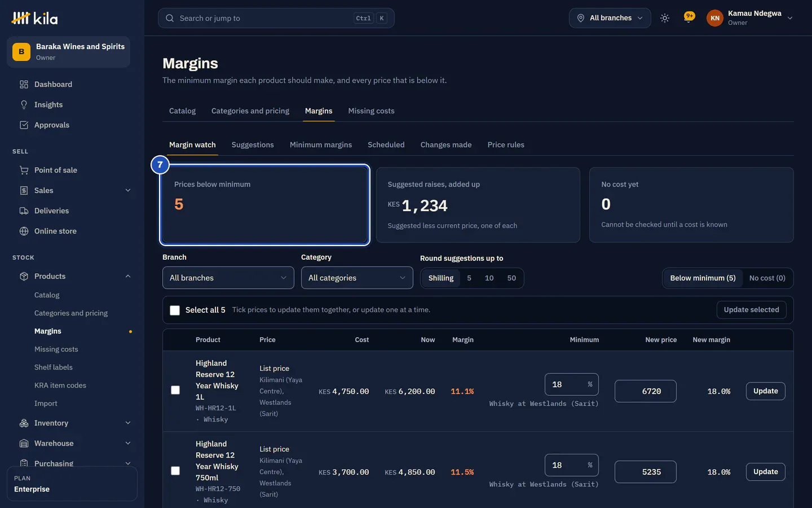The width and height of the screenshot is (812, 508).
Task: Switch to the Suggestions tab
Action: click(253, 145)
